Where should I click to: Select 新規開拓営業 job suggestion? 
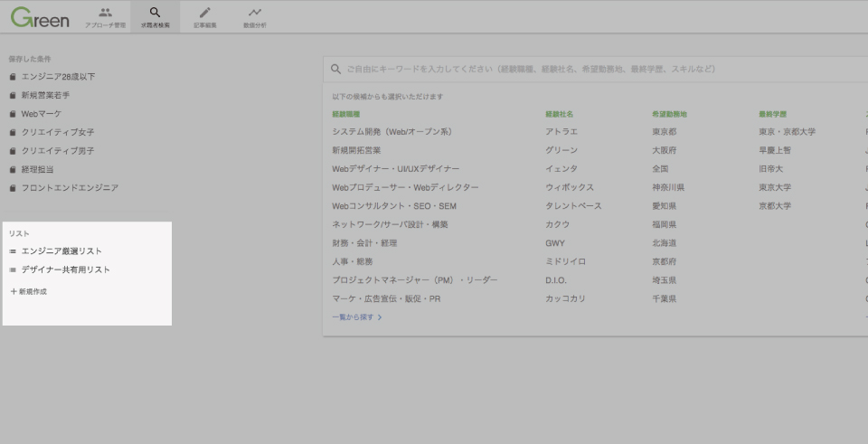[x=356, y=150]
